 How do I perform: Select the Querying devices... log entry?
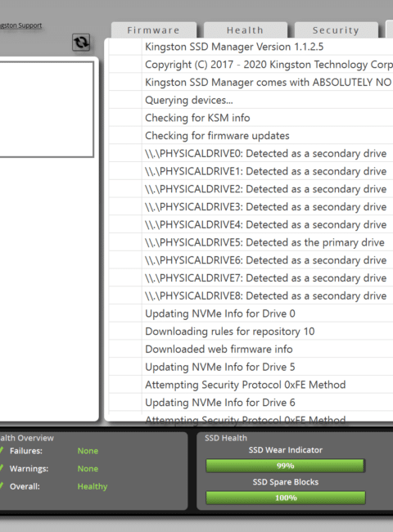tap(251, 100)
